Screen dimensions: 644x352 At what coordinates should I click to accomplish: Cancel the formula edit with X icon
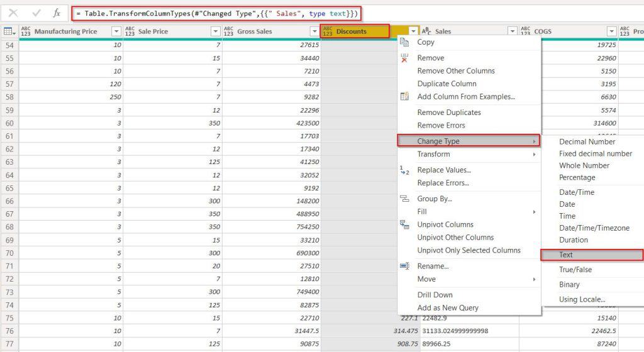click(13, 13)
